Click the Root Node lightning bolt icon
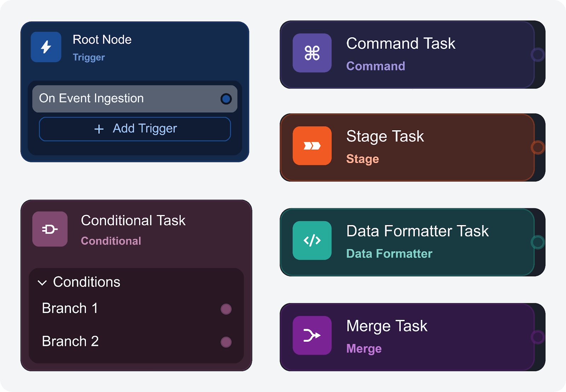The height and width of the screenshot is (392, 566). [x=46, y=47]
